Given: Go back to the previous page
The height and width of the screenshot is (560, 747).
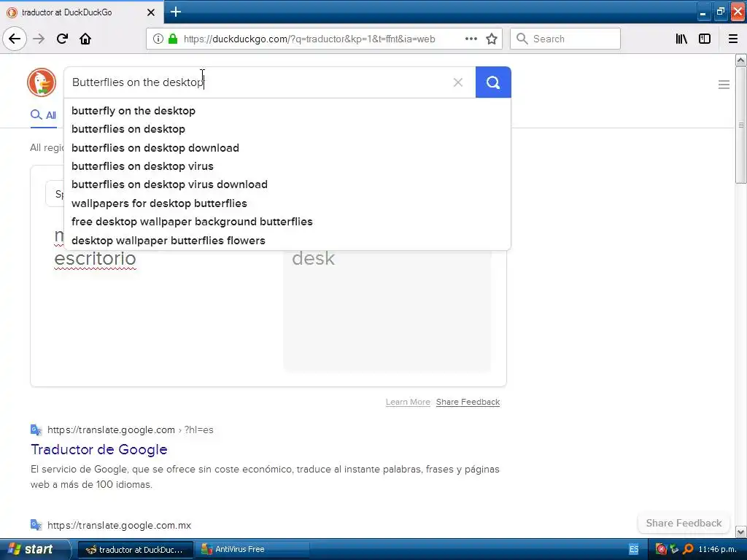Looking at the screenshot, I should [15, 39].
